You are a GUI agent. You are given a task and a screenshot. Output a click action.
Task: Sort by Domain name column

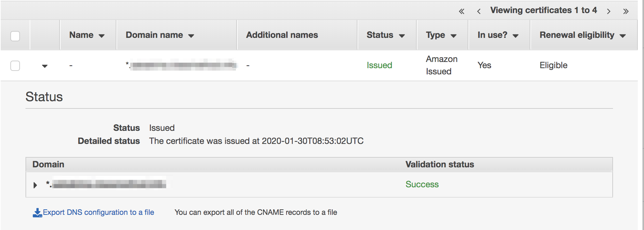160,35
